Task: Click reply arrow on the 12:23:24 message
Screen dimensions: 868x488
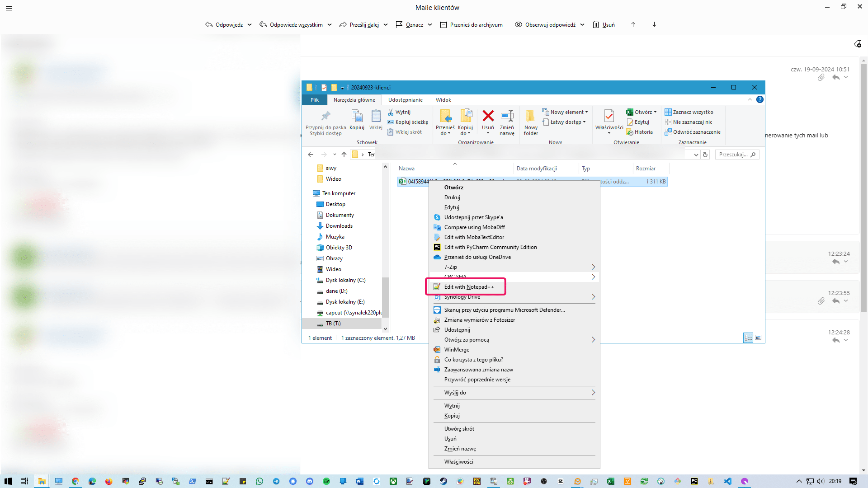Action: point(836,262)
